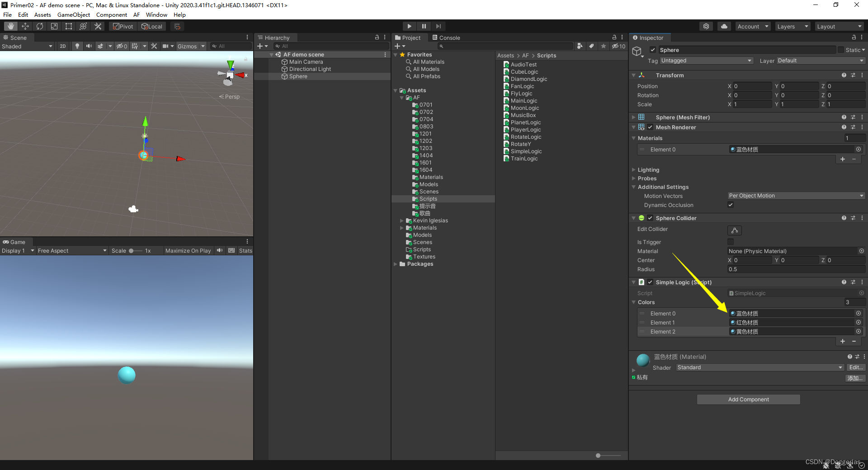The width and height of the screenshot is (868, 470).
Task: Enable Is Trigger checkbox
Action: pos(731,242)
